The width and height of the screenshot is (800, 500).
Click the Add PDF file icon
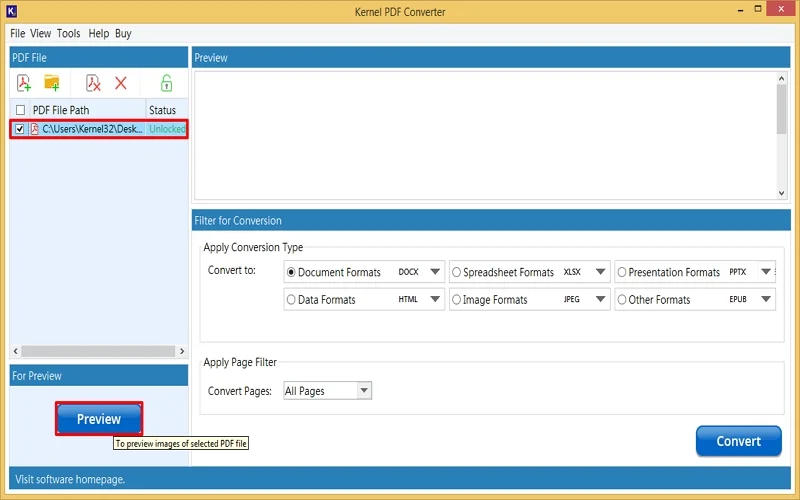(24, 83)
